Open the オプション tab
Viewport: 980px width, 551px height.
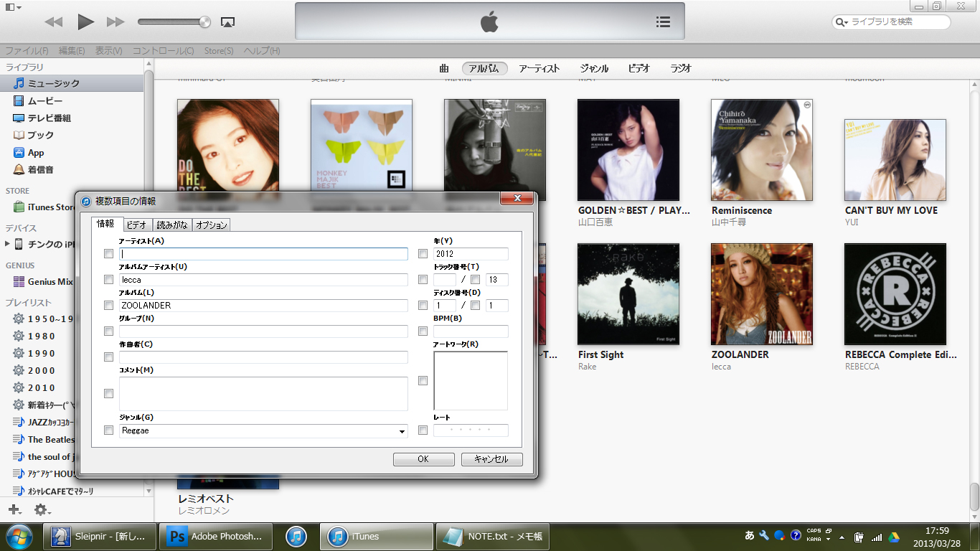point(212,225)
